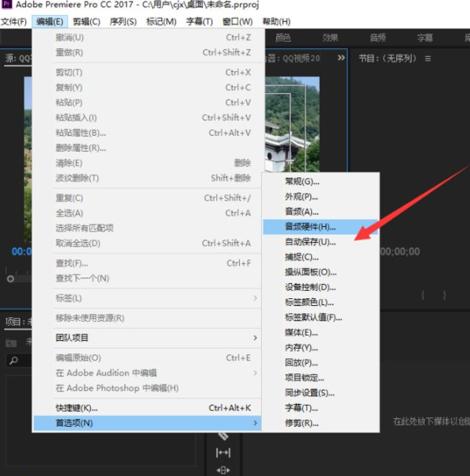Open 标签默认值(F)... preferences
Screen dimensions: 470x476
point(320,318)
